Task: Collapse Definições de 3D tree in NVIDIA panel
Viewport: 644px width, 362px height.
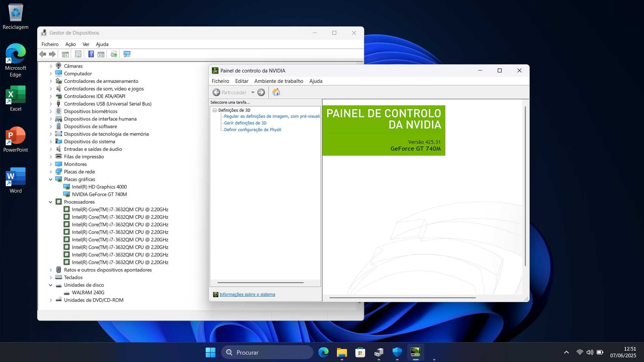Action: [x=215, y=110]
